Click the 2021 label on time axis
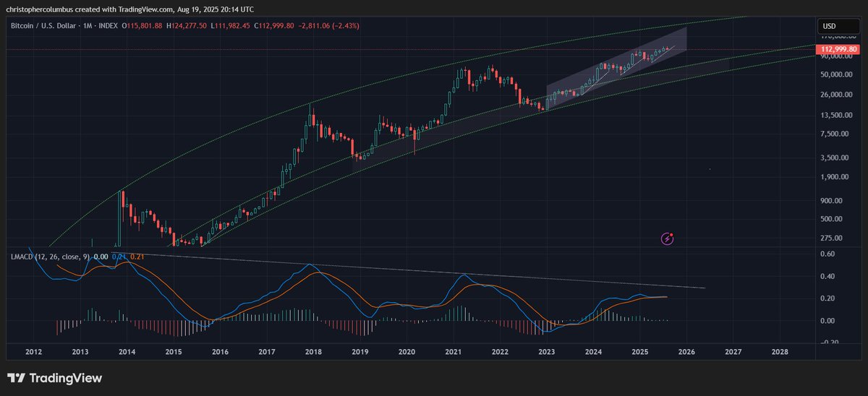868x396 pixels. (454, 352)
